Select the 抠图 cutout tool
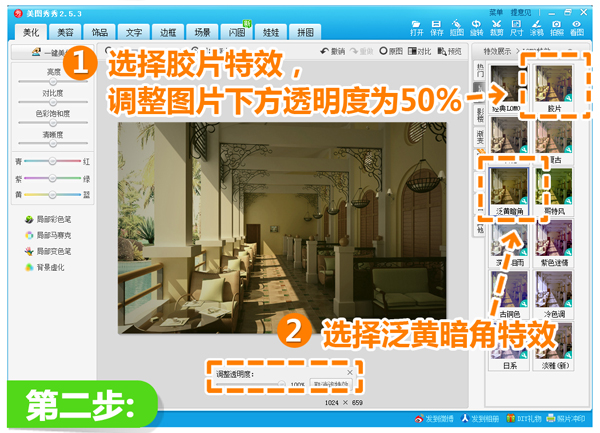Viewport: 600px width, 433px height. [456, 28]
